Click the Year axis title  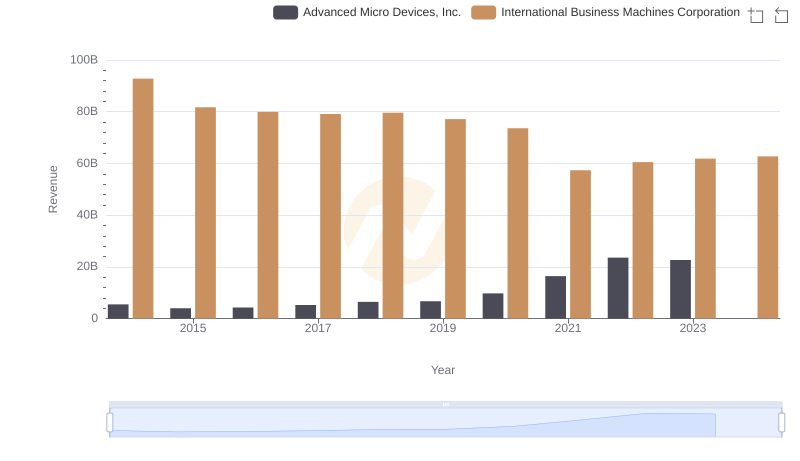pos(443,370)
